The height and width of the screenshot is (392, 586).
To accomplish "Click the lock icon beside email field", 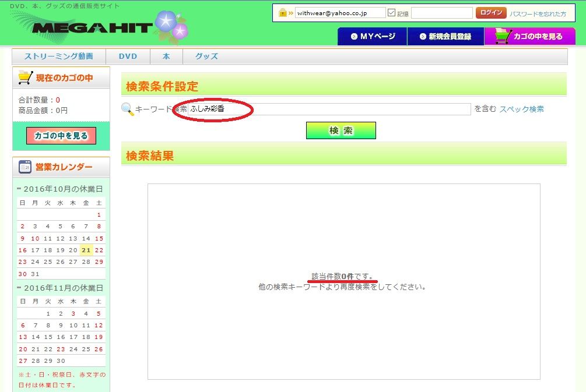I will (283, 13).
